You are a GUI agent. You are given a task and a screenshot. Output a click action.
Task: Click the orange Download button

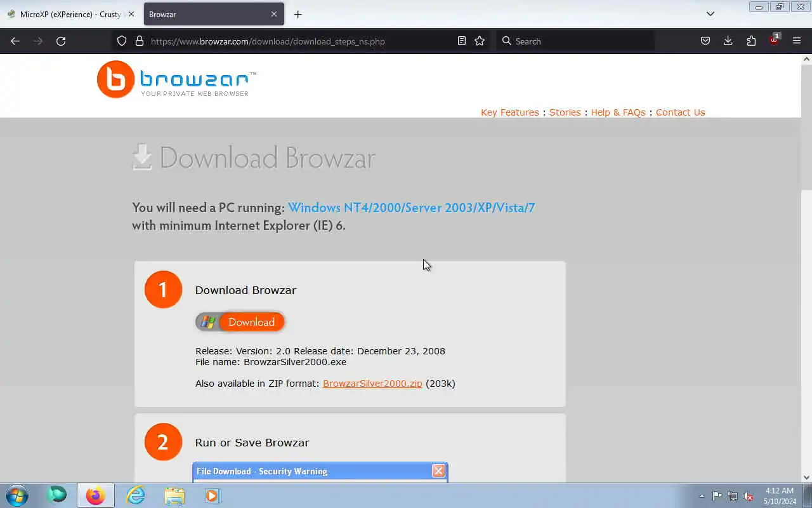coord(240,322)
